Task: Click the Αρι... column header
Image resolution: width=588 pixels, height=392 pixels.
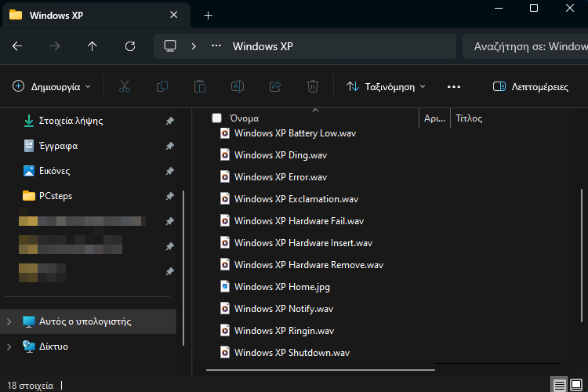Action: (434, 118)
